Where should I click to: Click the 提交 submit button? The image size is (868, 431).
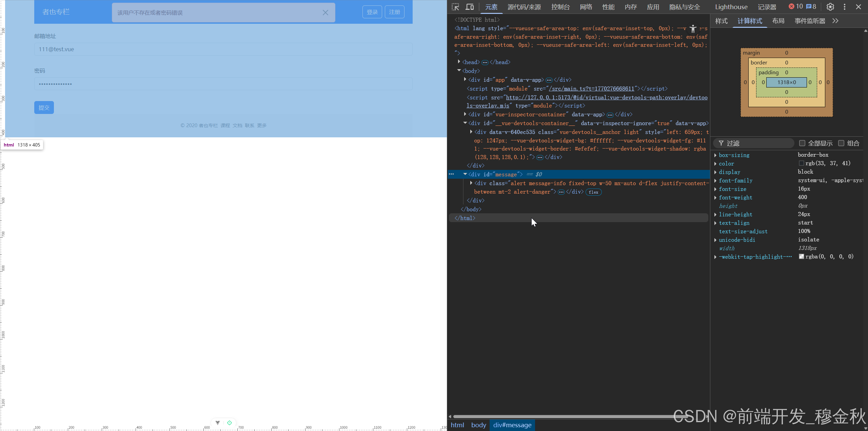[44, 107]
